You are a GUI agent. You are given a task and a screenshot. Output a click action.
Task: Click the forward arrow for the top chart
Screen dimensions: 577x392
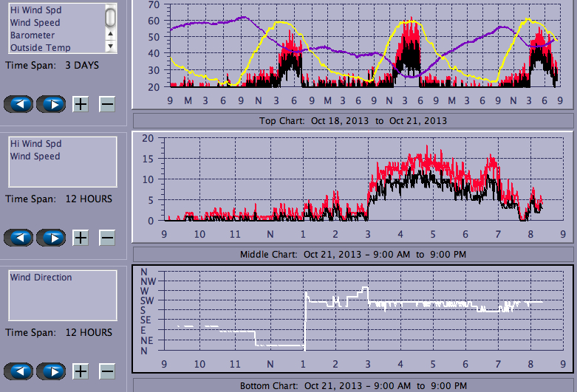pyautogui.click(x=51, y=103)
